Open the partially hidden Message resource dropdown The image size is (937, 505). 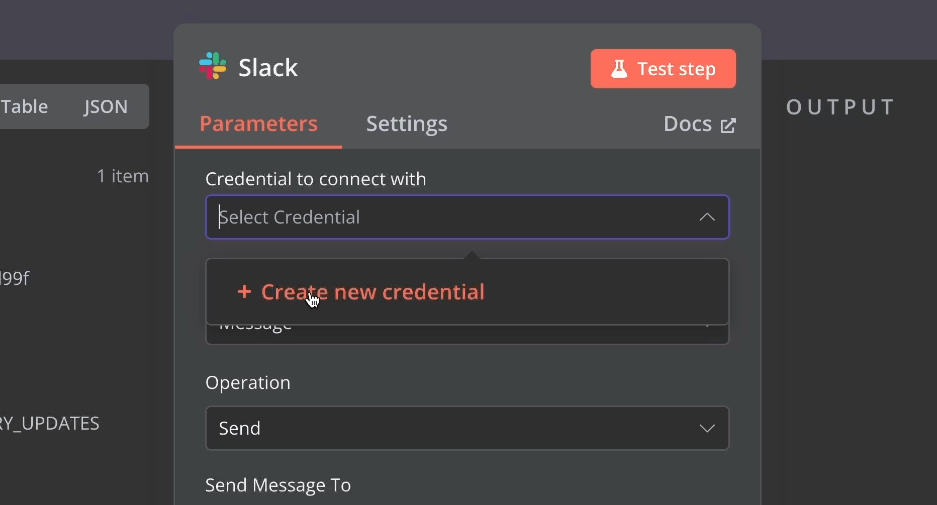(x=467, y=334)
